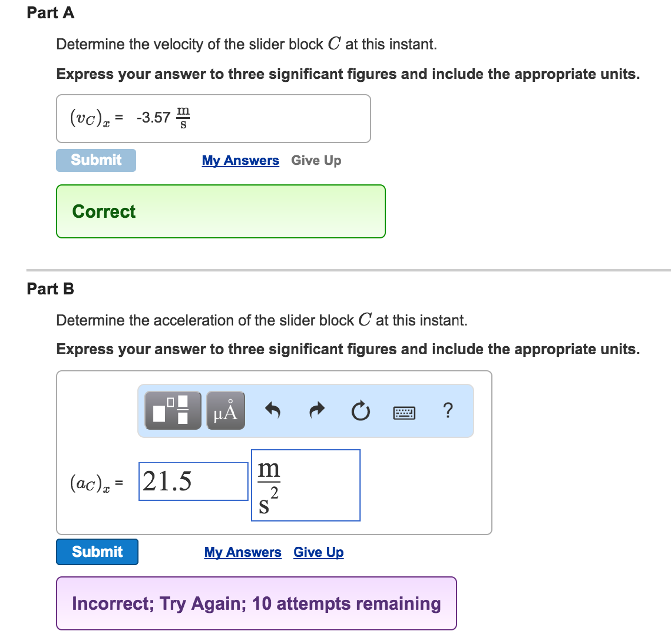671x644 pixels.
Task: Open help via the question mark icon
Action: (x=448, y=410)
